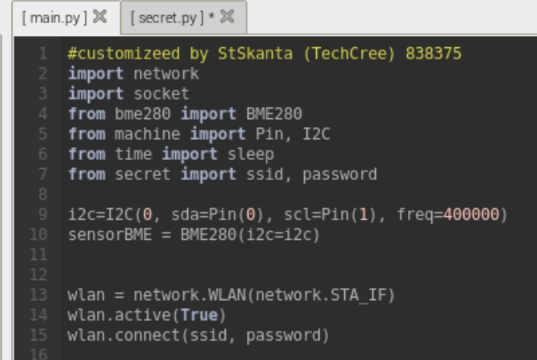Close the secret.py tab
Image resolution: width=537 pixels, height=360 pixels.
tap(227, 16)
